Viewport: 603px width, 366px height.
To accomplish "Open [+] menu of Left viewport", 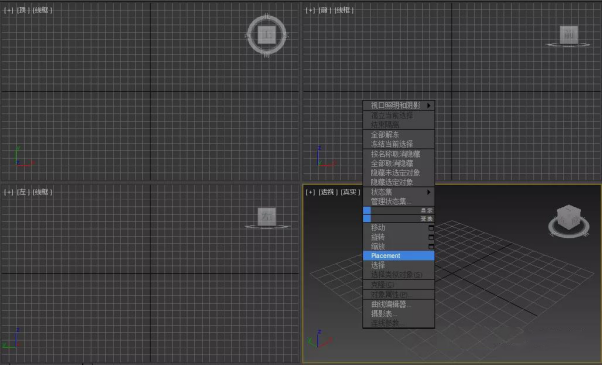I will click(x=9, y=192).
